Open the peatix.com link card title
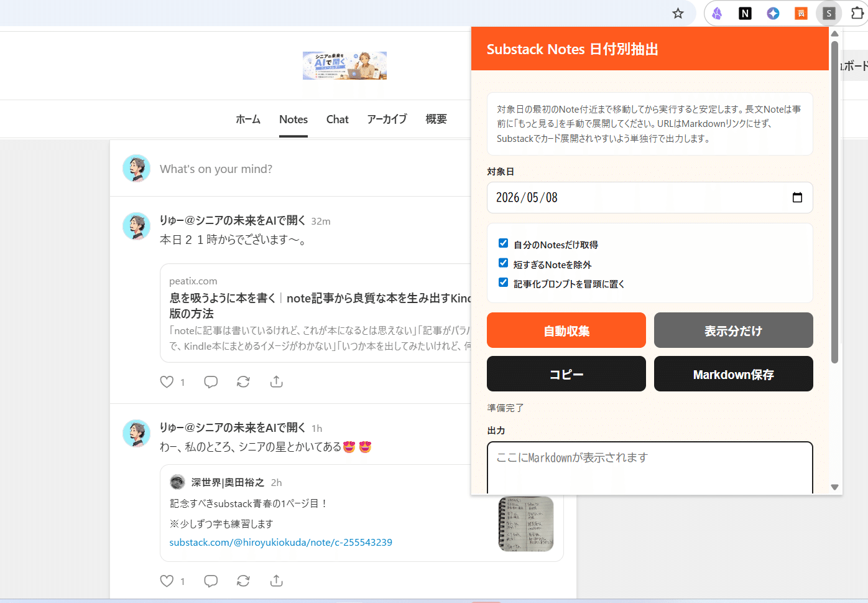 pyautogui.click(x=320, y=306)
